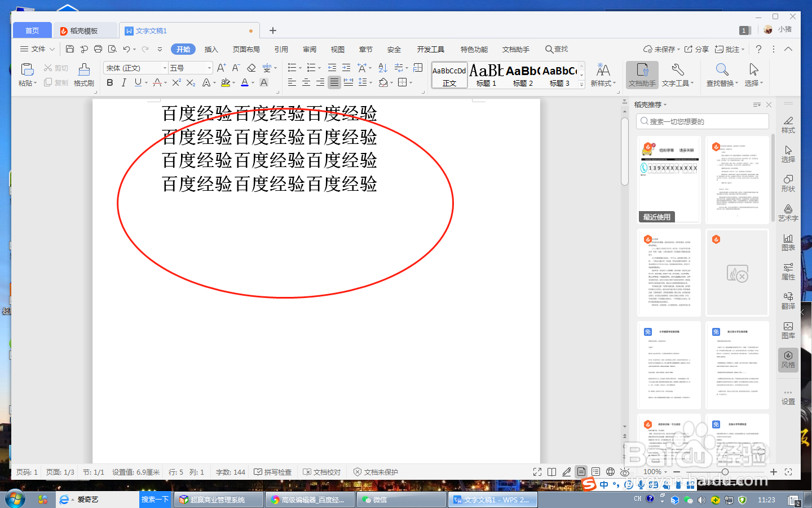The width and height of the screenshot is (812, 508).
Task: Open the Page Layout ribbon tab
Action: (x=246, y=49)
